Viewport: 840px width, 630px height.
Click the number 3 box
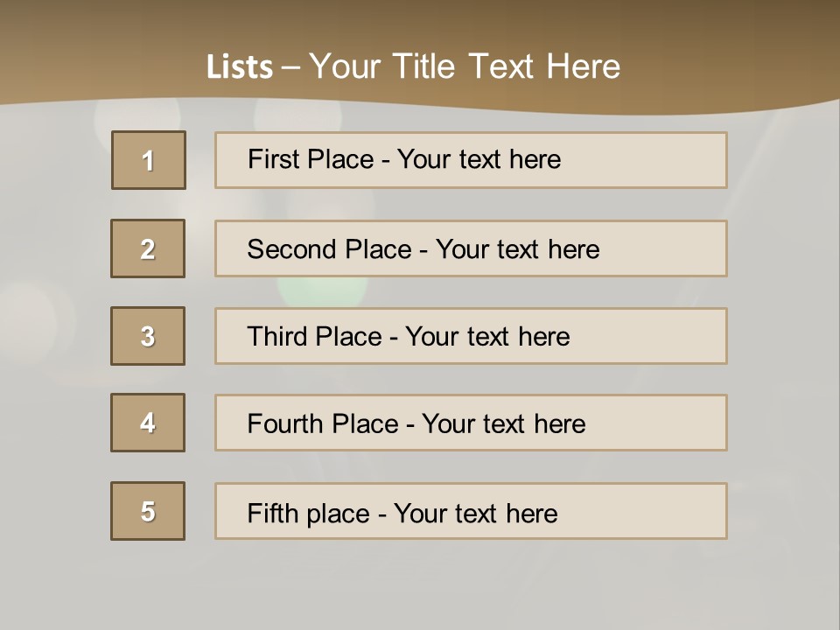148,336
